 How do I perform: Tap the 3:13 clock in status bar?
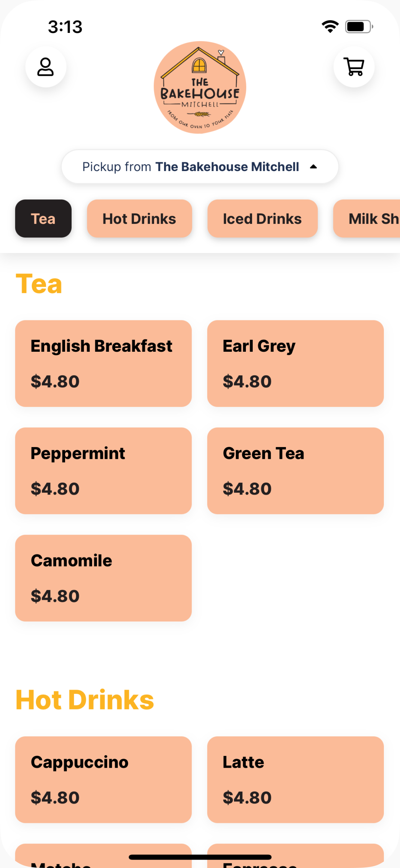(x=65, y=27)
